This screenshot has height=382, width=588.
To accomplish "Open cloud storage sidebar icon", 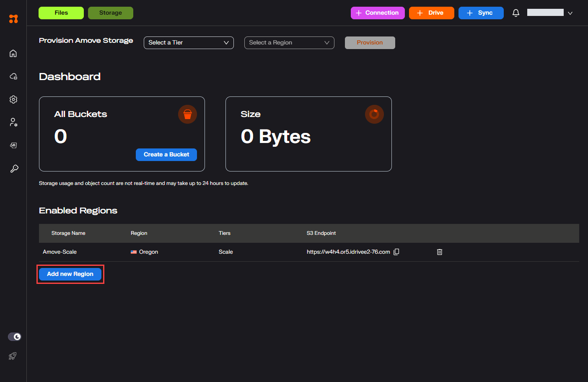I will click(x=13, y=76).
